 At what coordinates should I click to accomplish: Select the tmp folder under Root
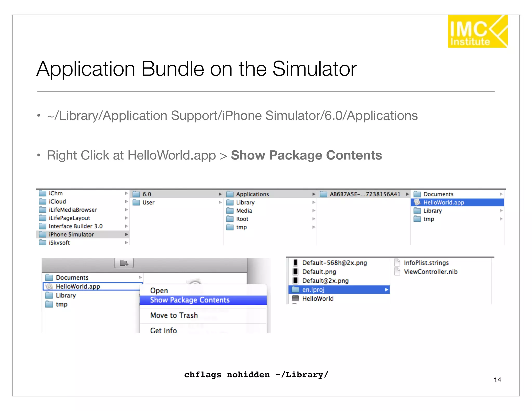[270, 227]
